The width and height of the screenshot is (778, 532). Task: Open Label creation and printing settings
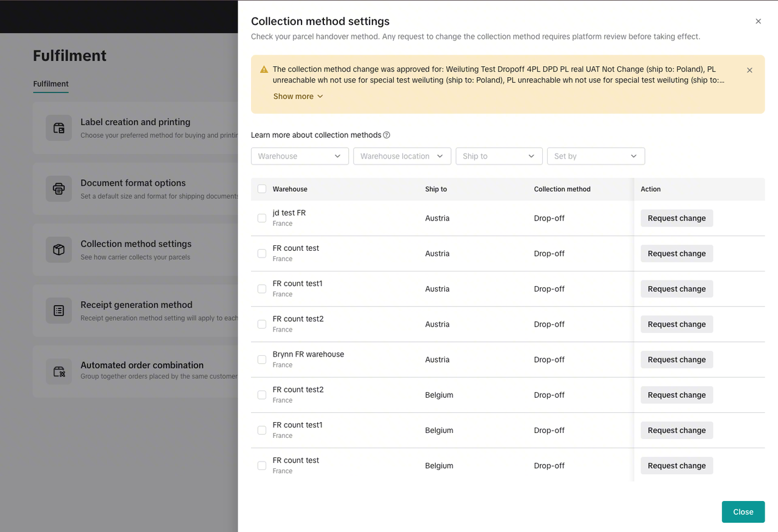(136, 128)
